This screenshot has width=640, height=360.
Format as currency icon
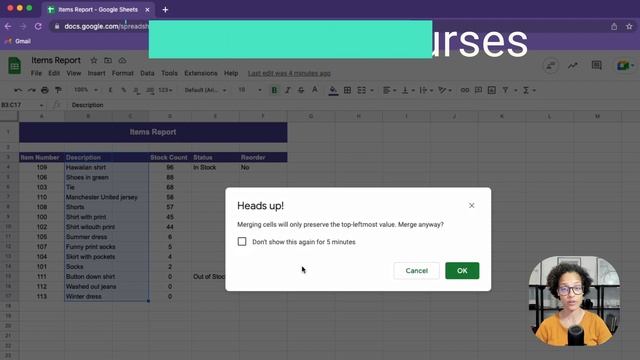tap(110, 90)
